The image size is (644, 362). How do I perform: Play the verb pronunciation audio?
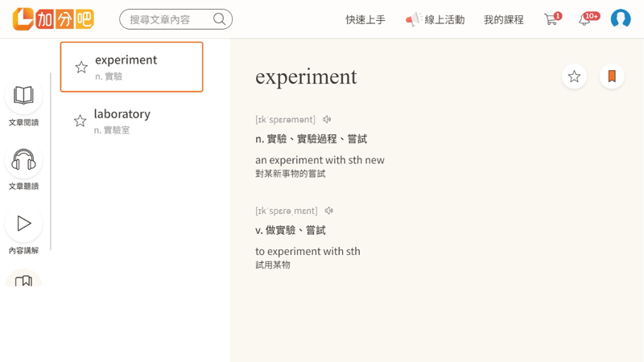pos(329,211)
